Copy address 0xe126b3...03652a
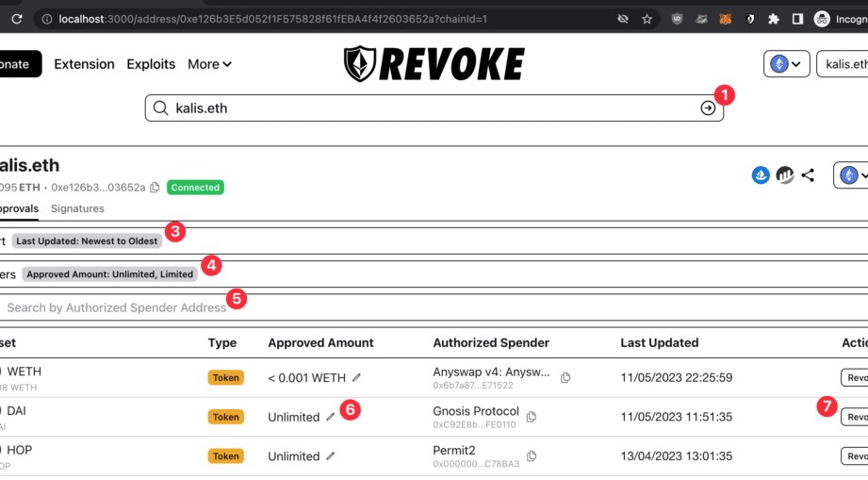Image resolution: width=868 pixels, height=480 pixels. click(x=155, y=187)
